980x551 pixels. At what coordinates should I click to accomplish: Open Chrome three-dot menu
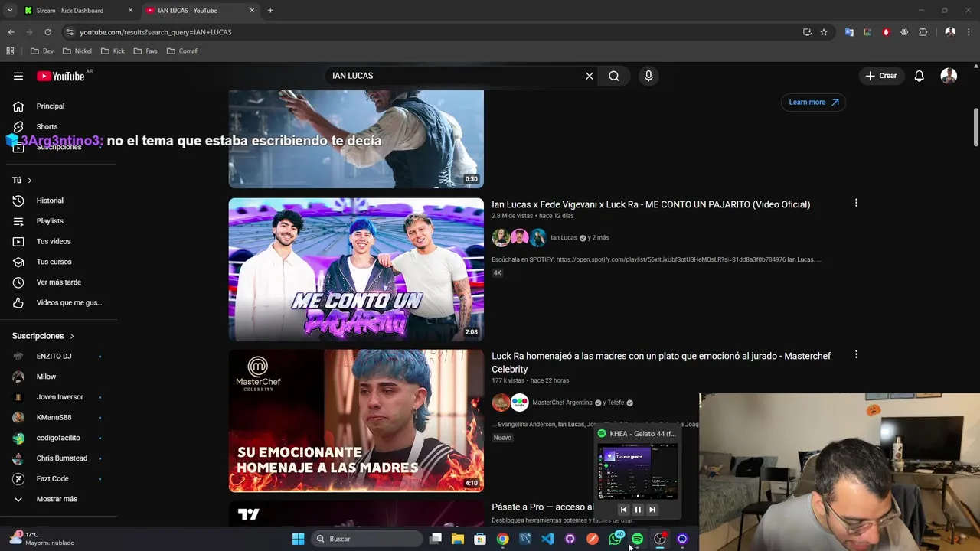[969, 32]
